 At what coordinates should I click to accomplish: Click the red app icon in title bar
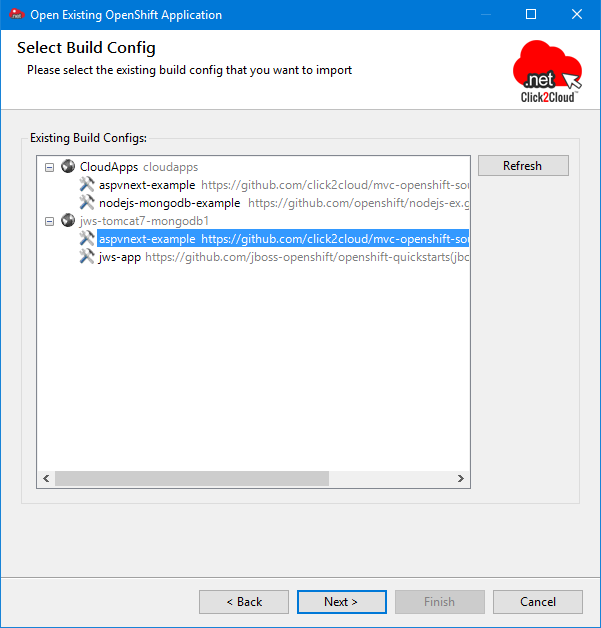17,15
